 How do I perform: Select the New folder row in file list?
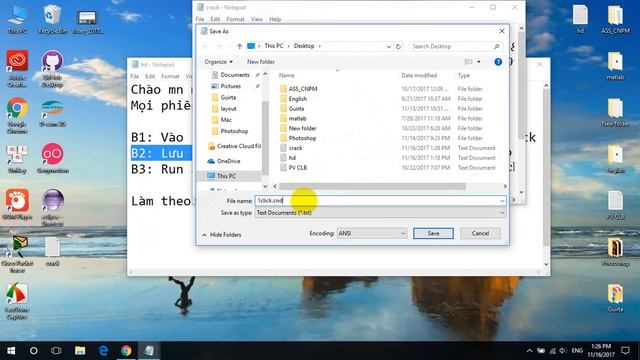302,128
